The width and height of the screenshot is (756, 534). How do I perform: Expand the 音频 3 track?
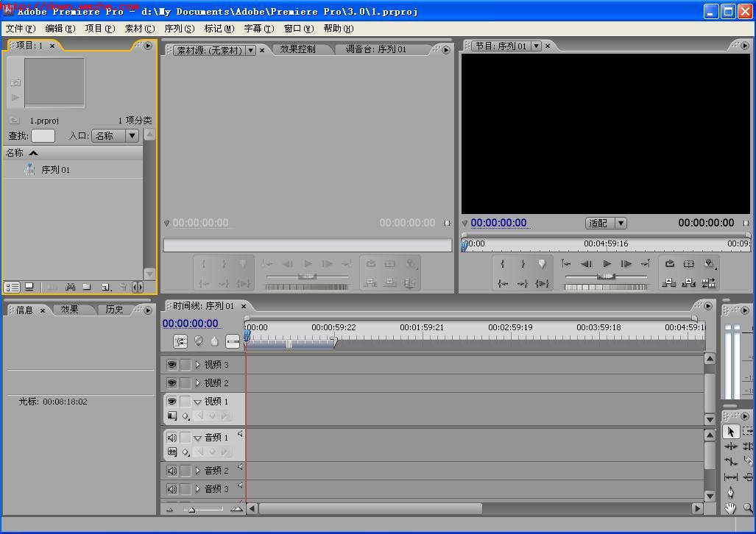(198, 489)
